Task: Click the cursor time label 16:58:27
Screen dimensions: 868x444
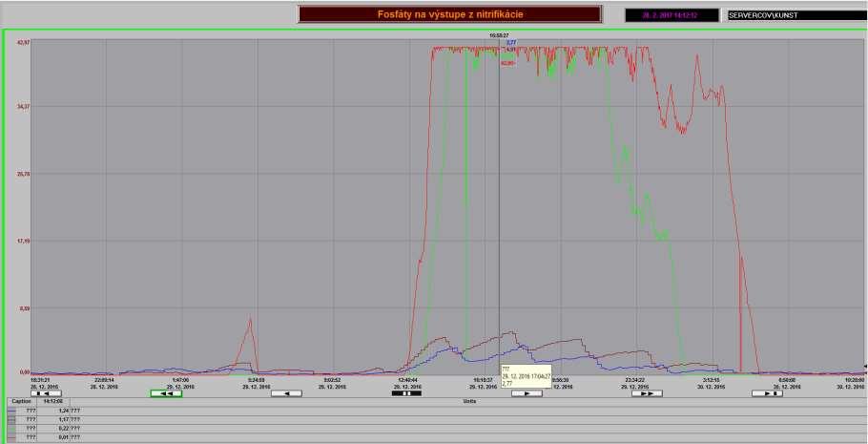Action: [499, 35]
